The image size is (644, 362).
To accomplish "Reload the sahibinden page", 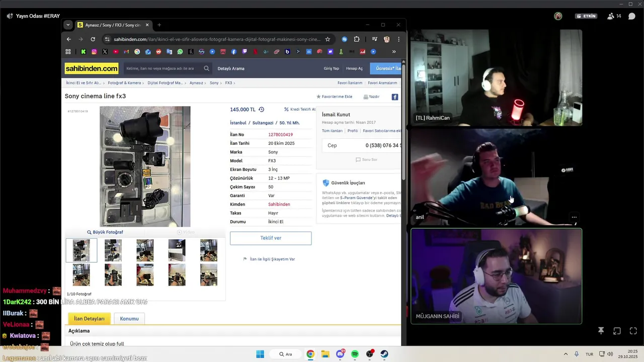I will coord(93,39).
